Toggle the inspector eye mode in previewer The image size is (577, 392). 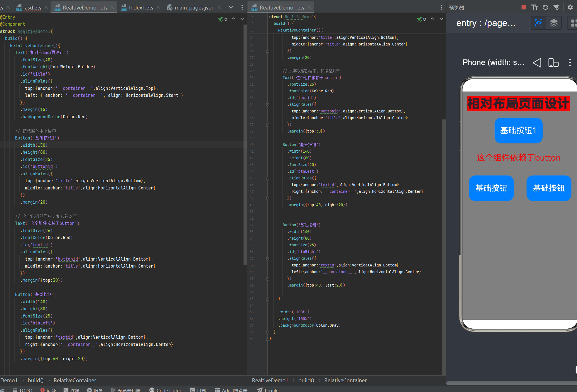click(x=539, y=23)
